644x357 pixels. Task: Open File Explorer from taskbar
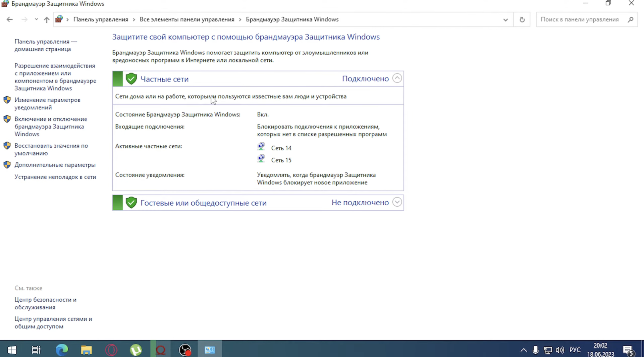point(86,350)
